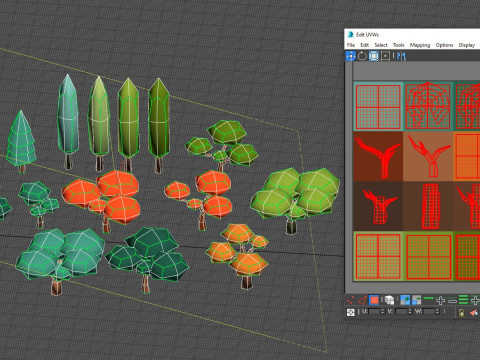Viewport: 480px width, 360px height.
Task: Switch to Polygon sub-object mode
Action: click(x=374, y=300)
